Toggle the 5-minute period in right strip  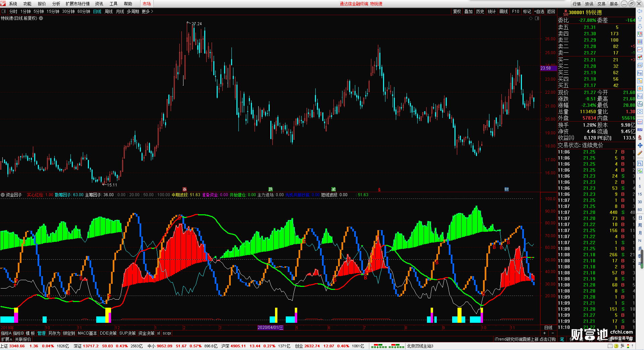(x=640, y=186)
